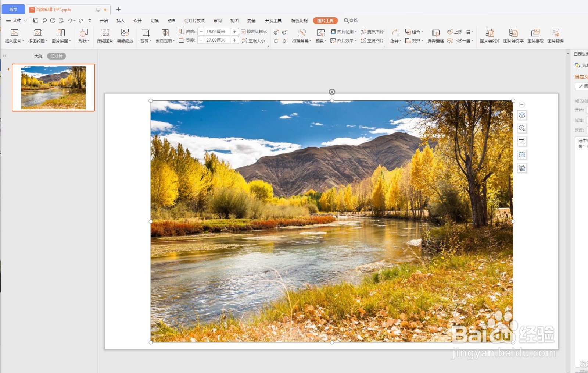The image size is (588, 373).
Task: Click rotation handle above the picture
Action: 332,92
